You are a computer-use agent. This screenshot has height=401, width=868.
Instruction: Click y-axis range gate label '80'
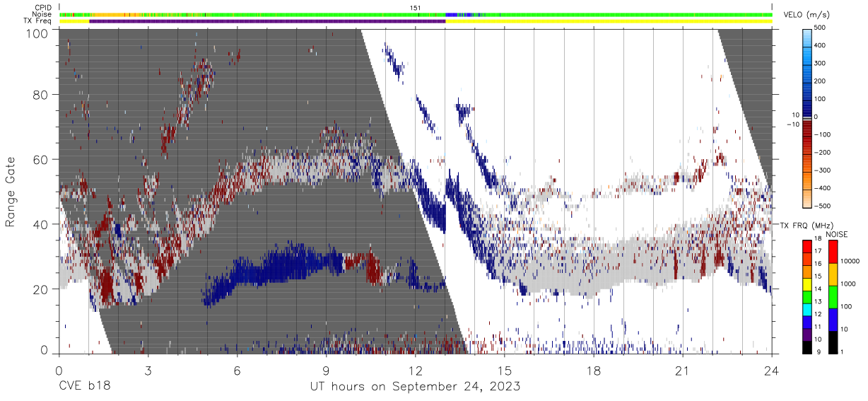[x=41, y=95]
